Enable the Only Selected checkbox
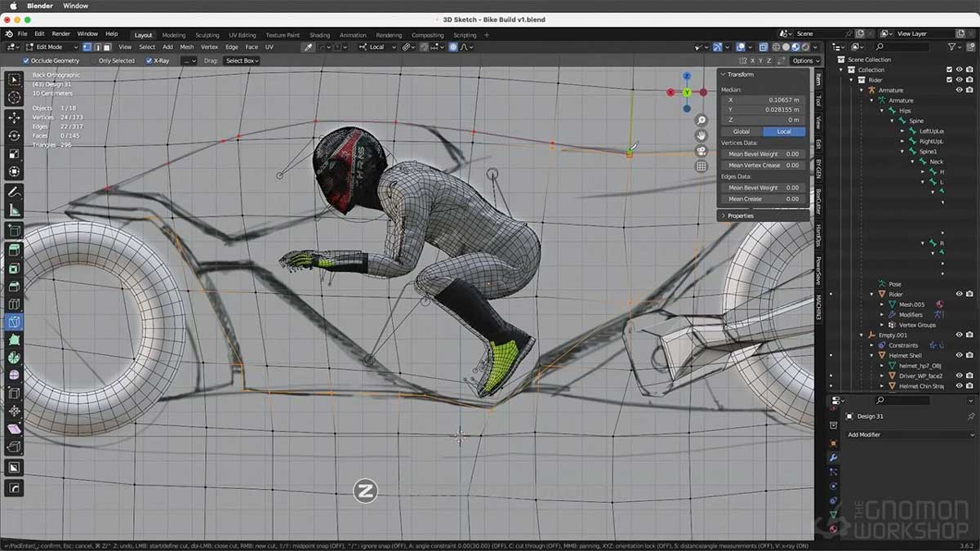The image size is (980, 551). coord(95,60)
